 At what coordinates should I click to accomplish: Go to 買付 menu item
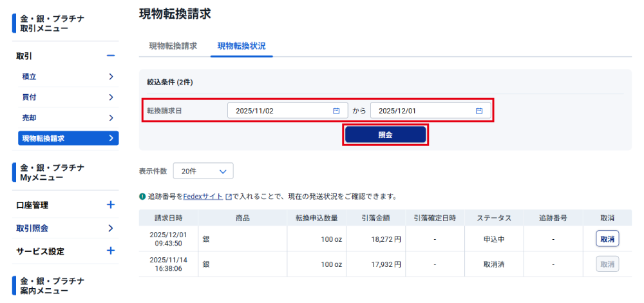[x=68, y=97]
